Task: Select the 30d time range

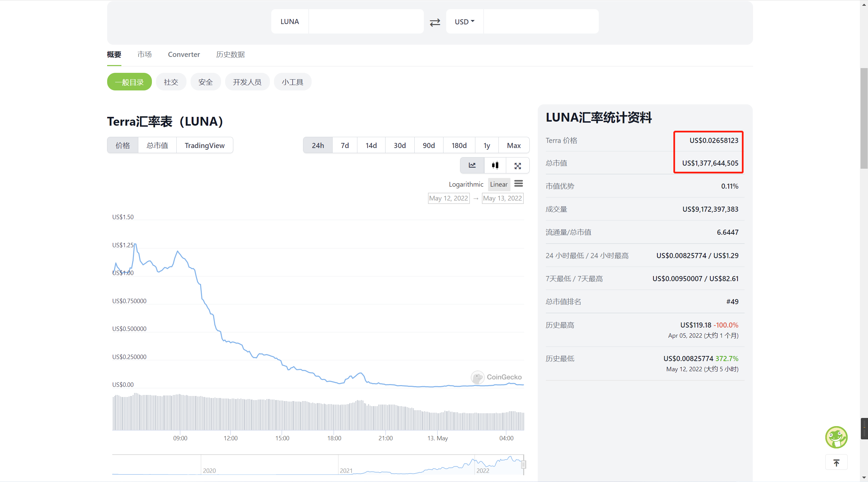Action: click(400, 145)
